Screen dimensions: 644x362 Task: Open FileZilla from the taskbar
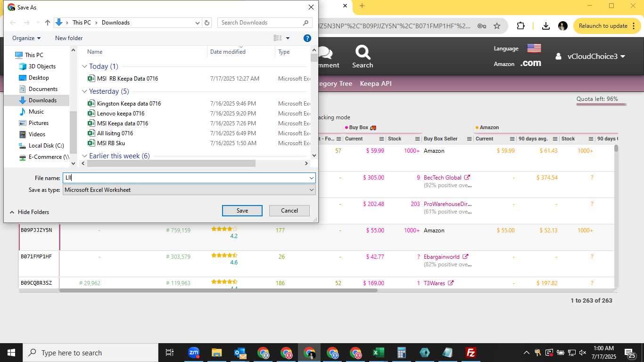[471, 353]
